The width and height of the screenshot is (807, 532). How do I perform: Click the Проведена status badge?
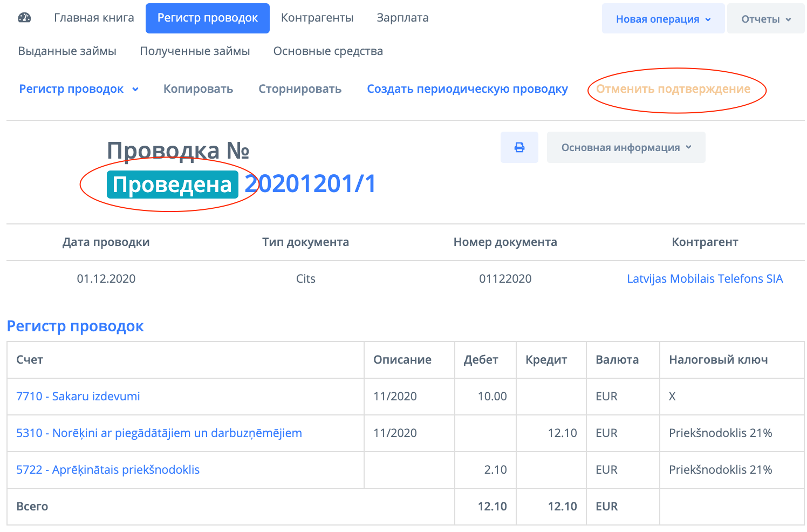point(173,185)
